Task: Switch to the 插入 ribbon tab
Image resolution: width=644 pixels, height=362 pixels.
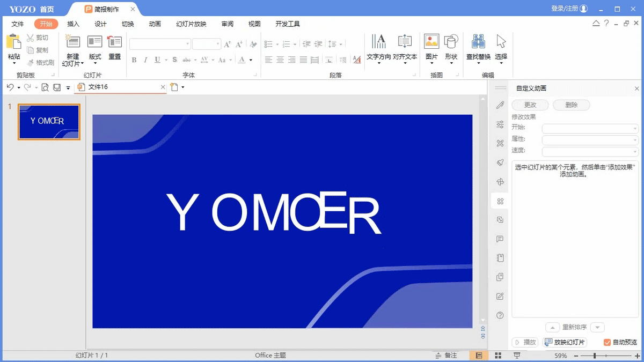Action: 73,24
